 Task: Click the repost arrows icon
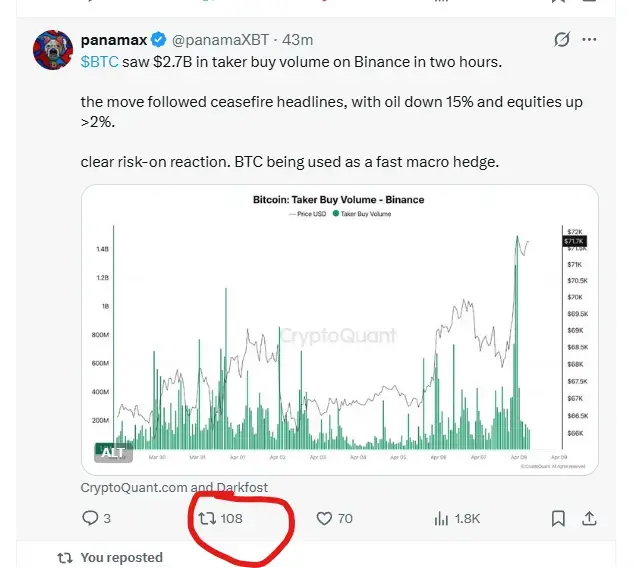[207, 519]
